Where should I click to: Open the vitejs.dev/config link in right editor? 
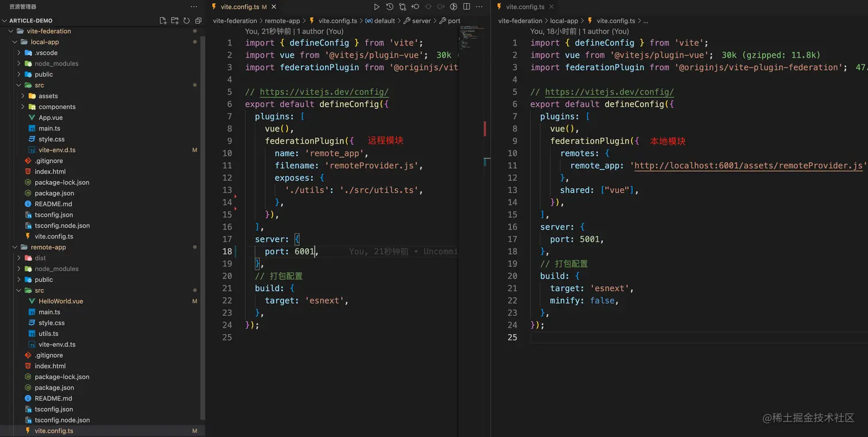click(x=609, y=92)
